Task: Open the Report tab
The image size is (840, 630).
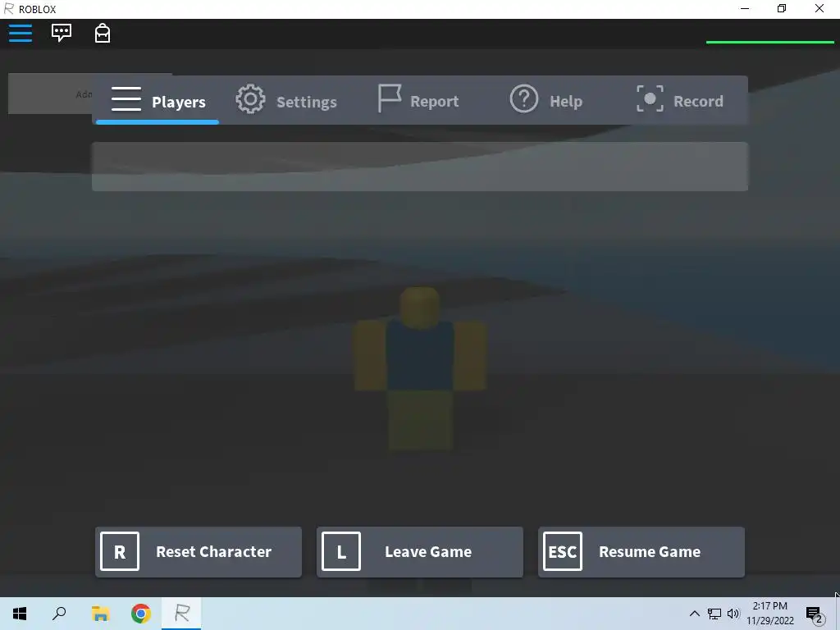Action: click(418, 101)
